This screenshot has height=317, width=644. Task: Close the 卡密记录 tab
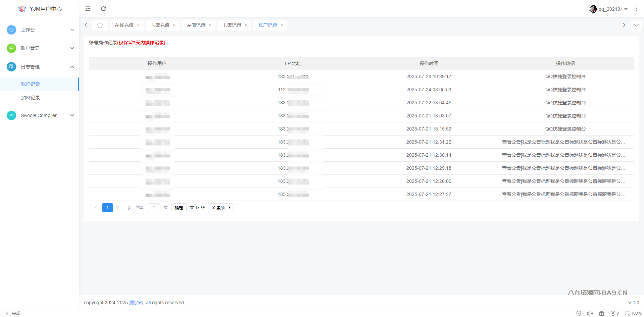(x=246, y=25)
